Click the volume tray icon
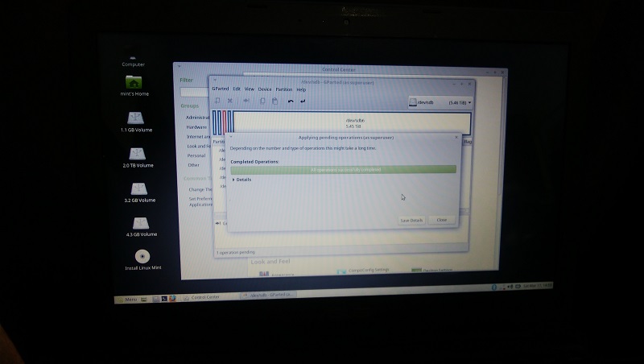Image resolution: width=644 pixels, height=364 pixels. point(510,287)
